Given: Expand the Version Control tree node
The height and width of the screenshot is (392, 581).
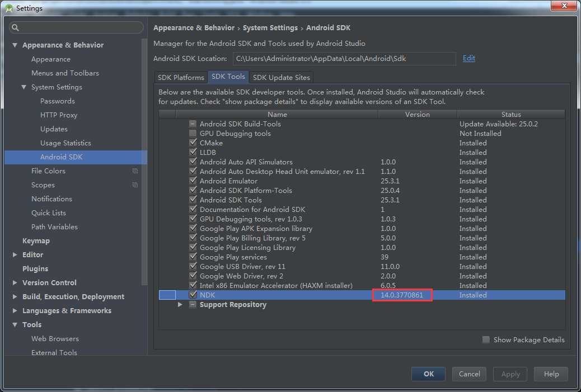Looking at the screenshot, I should click(15, 283).
